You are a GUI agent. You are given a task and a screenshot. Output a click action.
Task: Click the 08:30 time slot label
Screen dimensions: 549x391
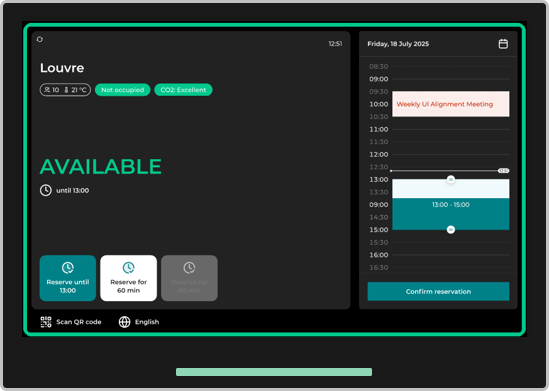tap(378, 67)
